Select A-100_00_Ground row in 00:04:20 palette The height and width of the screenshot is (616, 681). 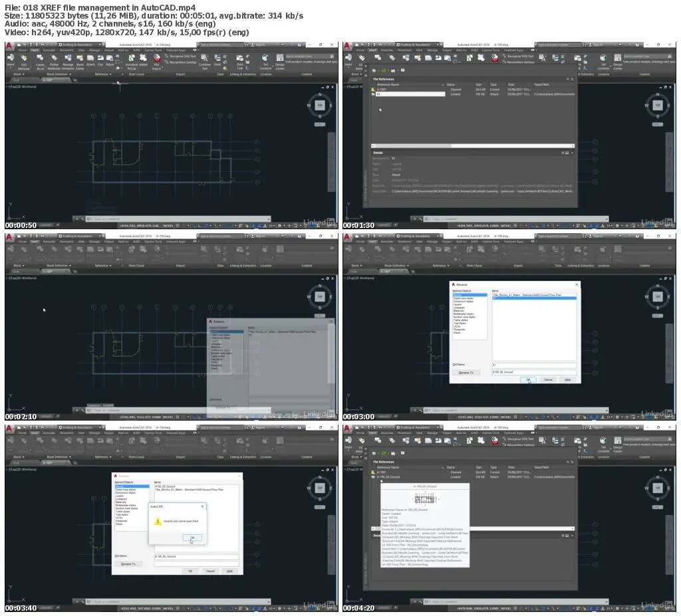(x=473, y=476)
